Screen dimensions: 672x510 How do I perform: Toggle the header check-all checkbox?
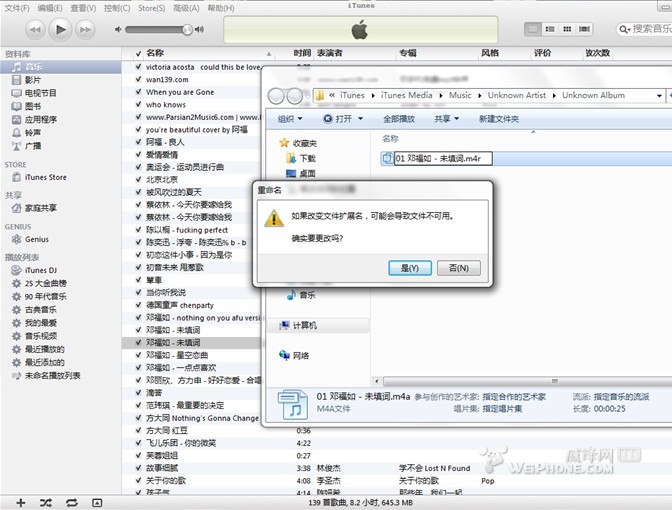[x=138, y=54]
